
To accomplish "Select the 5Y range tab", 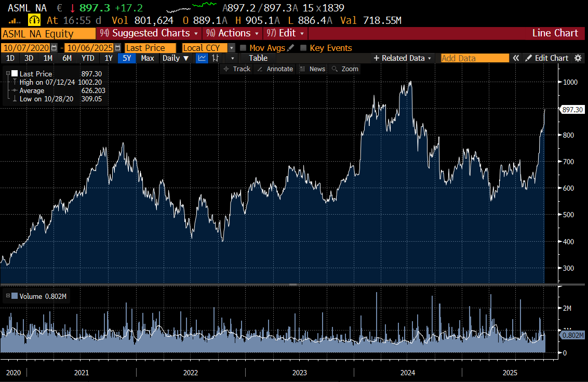I will click(127, 58).
